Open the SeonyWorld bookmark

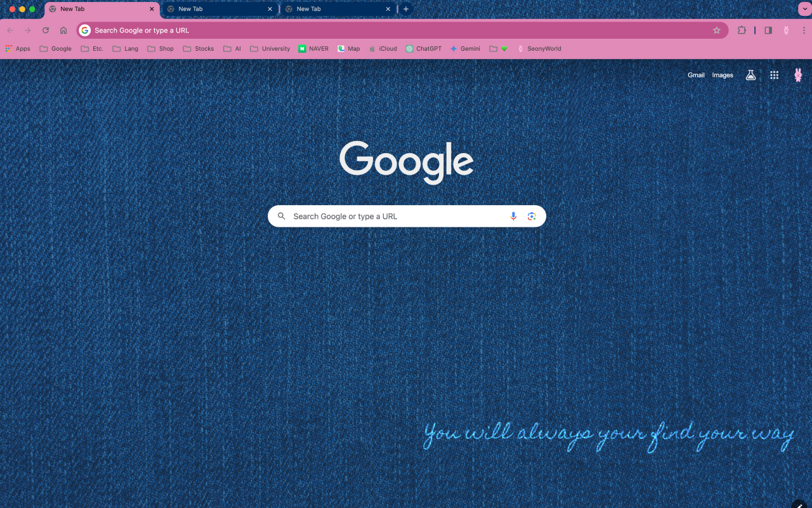pos(539,48)
